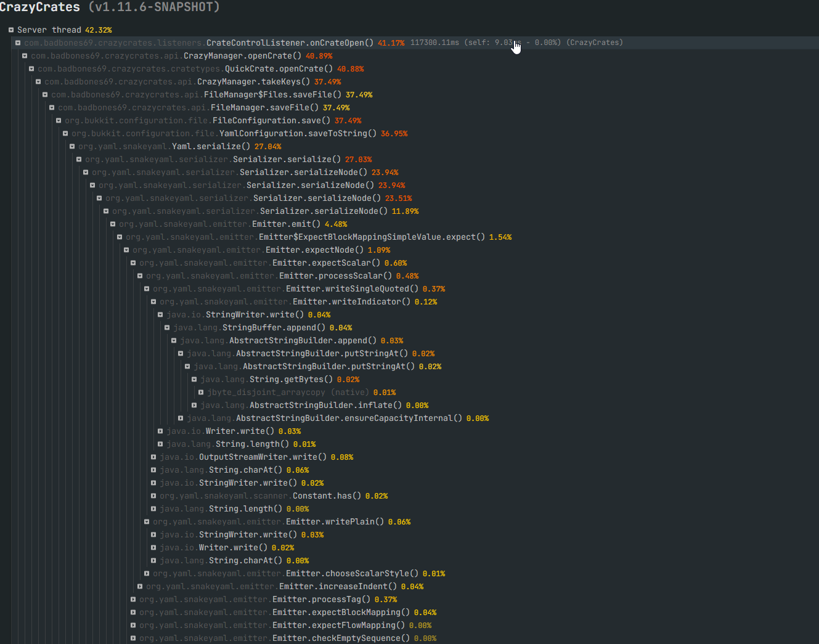Image resolution: width=819 pixels, height=644 pixels.
Task: Collapse the CrateControlListener.onCrateOpen() node
Action: click(18, 43)
